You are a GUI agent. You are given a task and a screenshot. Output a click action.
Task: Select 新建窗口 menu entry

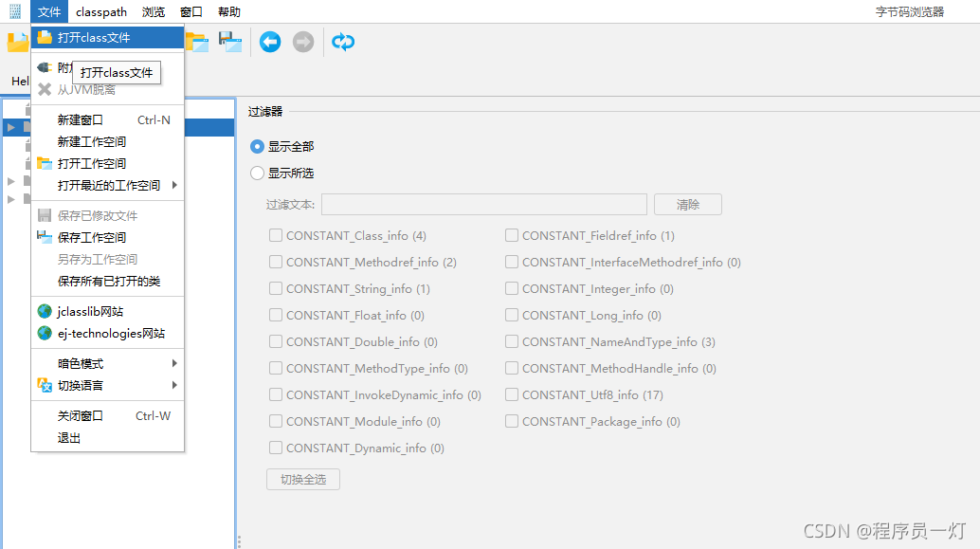107,120
